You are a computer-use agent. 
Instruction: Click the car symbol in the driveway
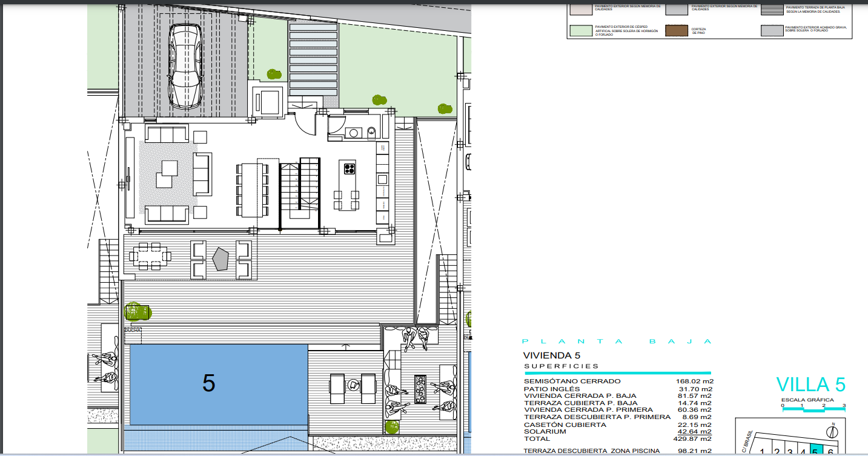coord(185,66)
